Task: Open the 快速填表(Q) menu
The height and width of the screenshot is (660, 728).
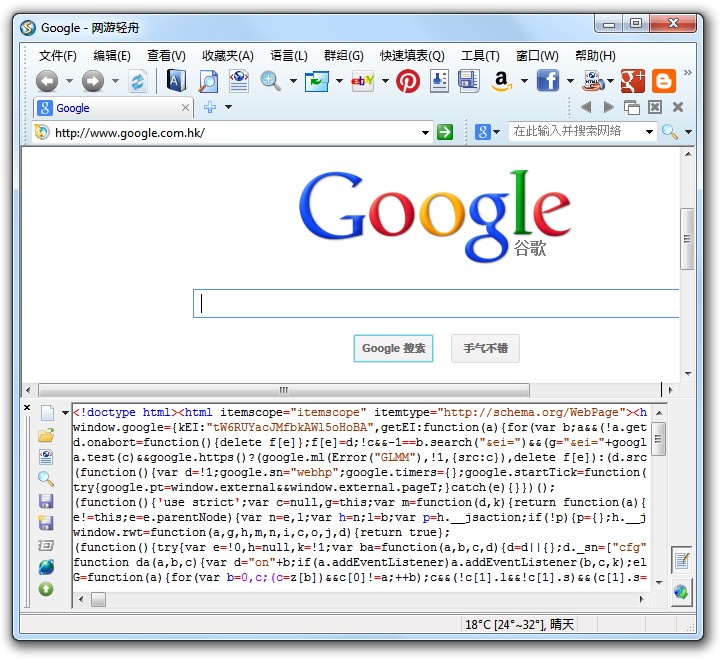Action: 412,56
